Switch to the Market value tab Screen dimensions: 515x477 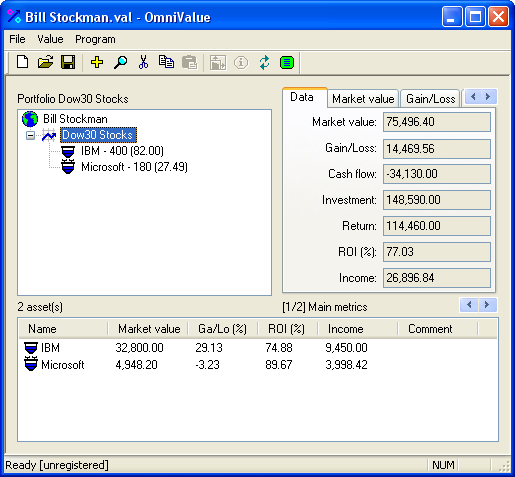(x=363, y=99)
